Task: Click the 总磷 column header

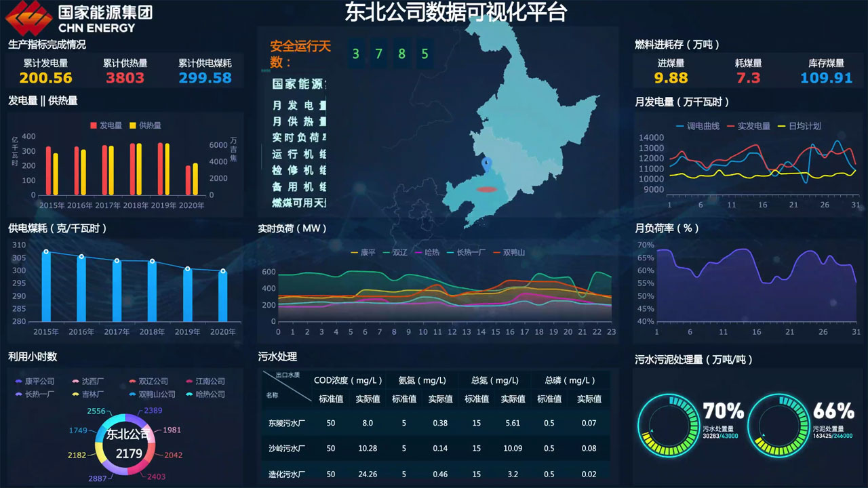Action: 570,380
